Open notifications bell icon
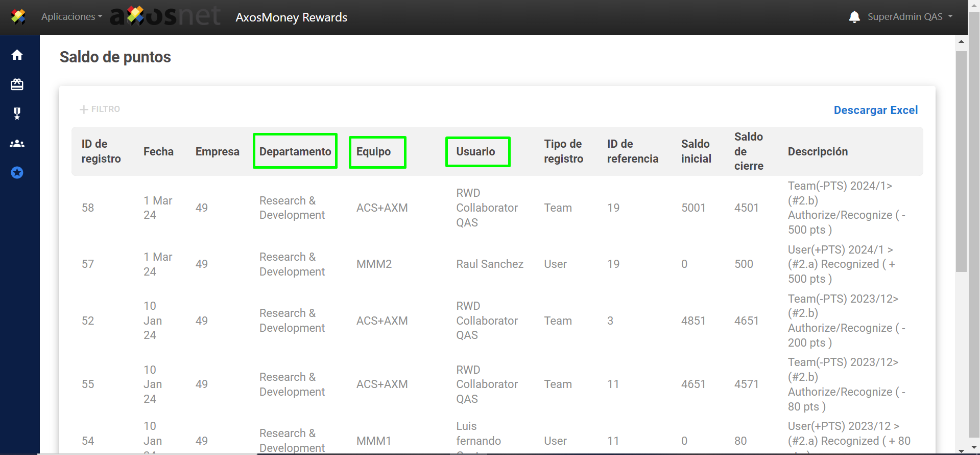 (854, 17)
